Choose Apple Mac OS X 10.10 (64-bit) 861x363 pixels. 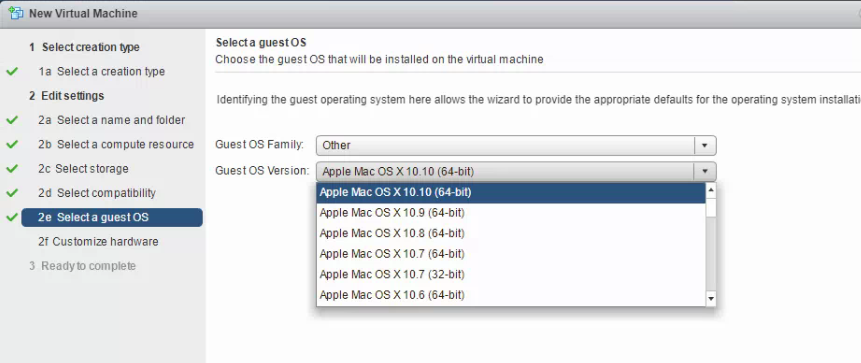pyautogui.click(x=511, y=192)
